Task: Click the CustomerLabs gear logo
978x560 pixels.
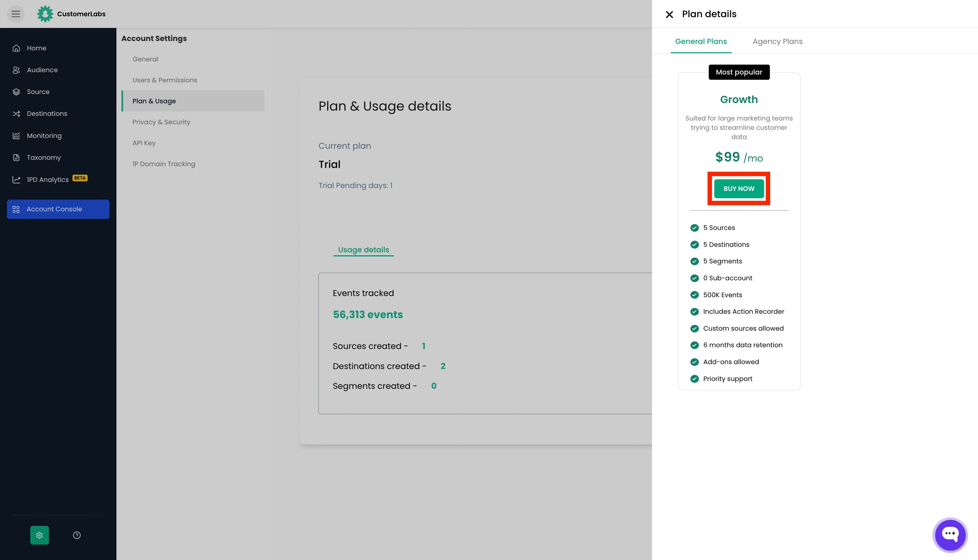Action: tap(45, 14)
